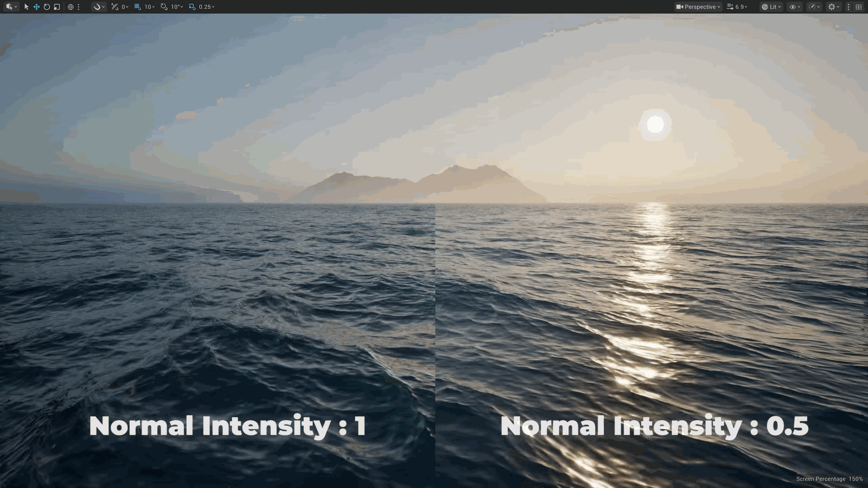Open scale snap 0.25 dropdown
The height and width of the screenshot is (488, 868).
click(x=207, y=7)
